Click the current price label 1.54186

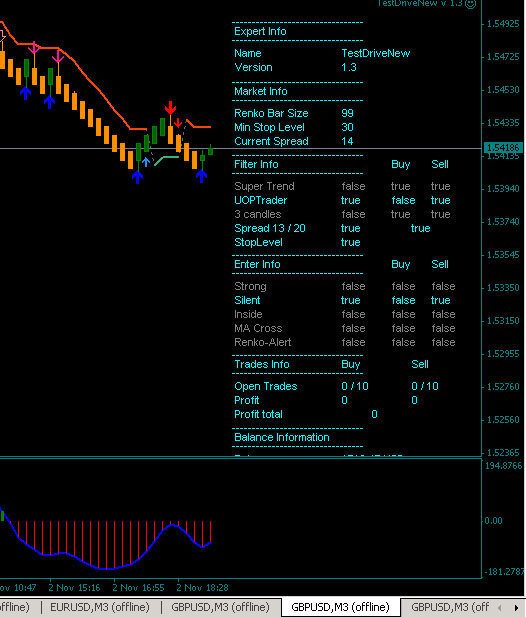pos(503,148)
